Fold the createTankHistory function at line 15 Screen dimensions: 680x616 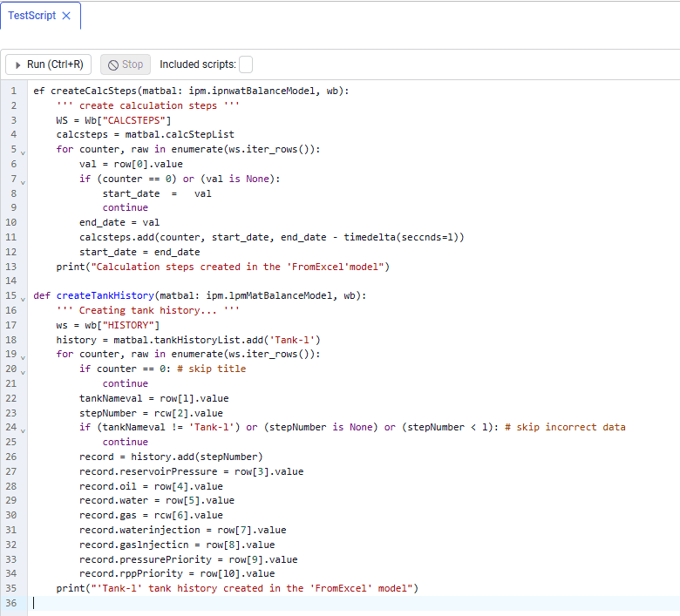click(23, 299)
